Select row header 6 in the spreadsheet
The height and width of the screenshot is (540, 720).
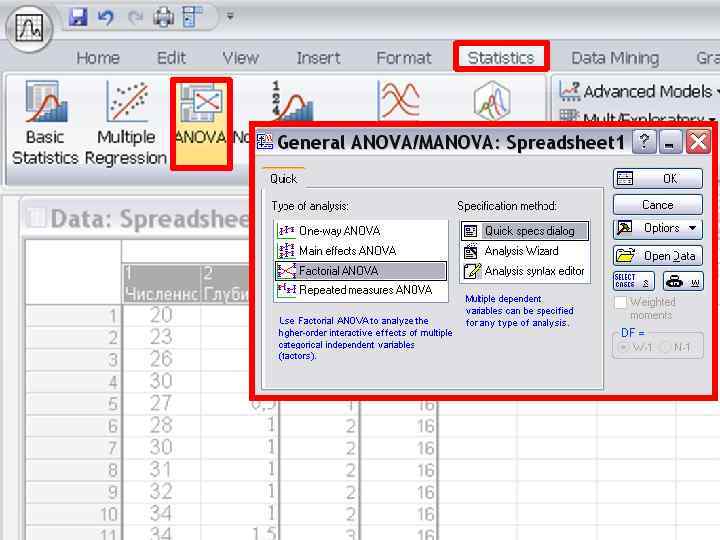[73, 426]
